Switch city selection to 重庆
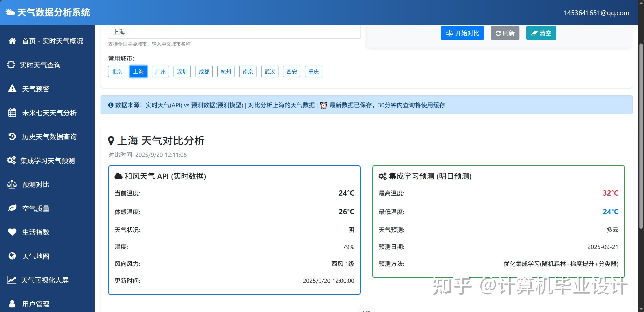644x312 pixels. (x=313, y=71)
